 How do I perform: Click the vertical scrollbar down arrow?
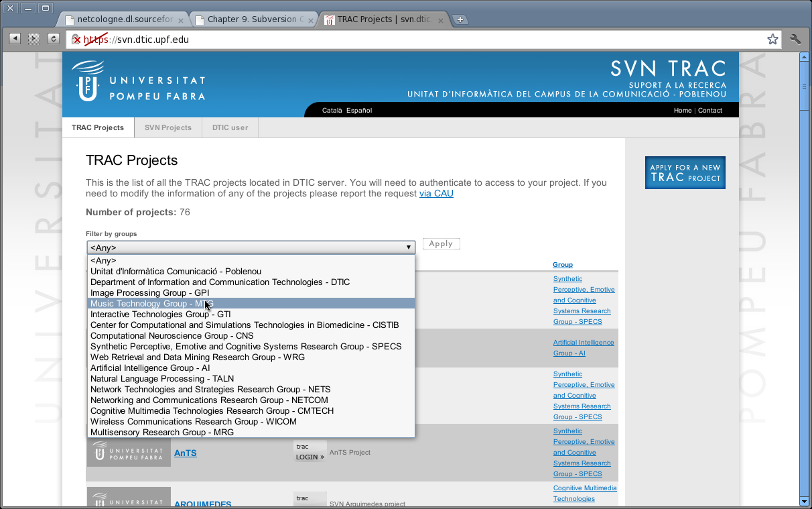805,501
